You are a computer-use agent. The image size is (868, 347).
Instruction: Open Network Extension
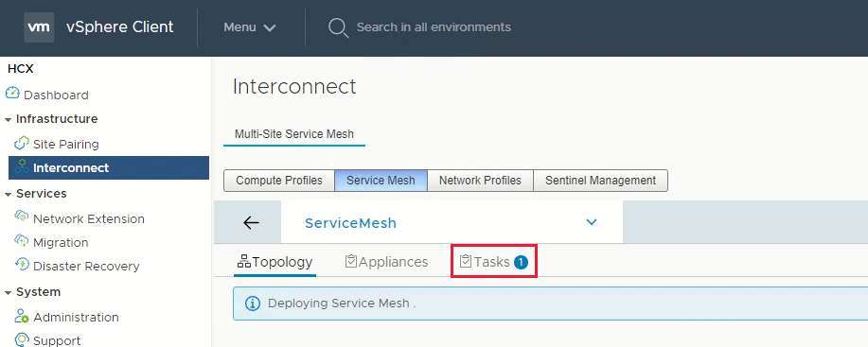click(89, 219)
